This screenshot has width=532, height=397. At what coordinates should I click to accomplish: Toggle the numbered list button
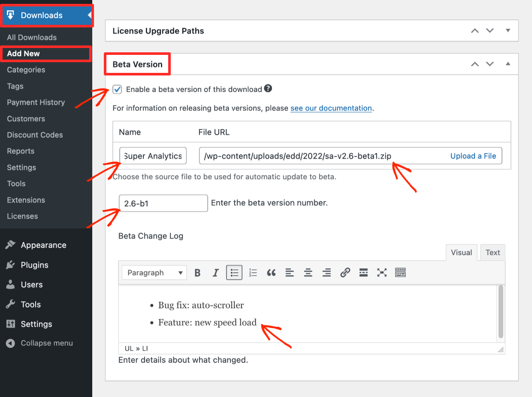click(253, 273)
